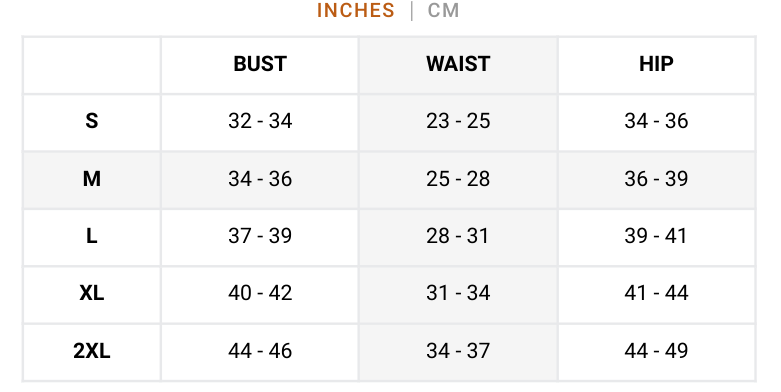The image size is (781, 392).
Task: Click bust value 37 - 39
Action: point(260,236)
